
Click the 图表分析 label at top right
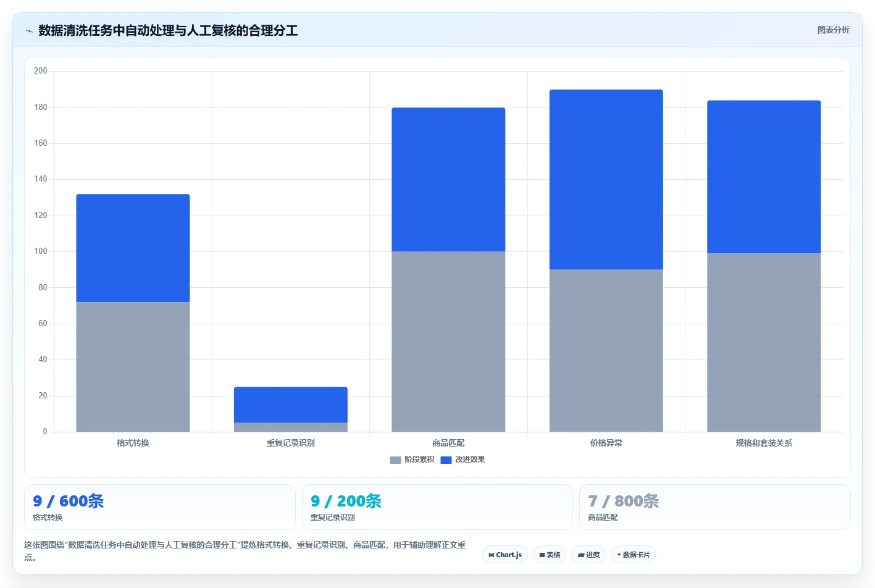click(833, 30)
